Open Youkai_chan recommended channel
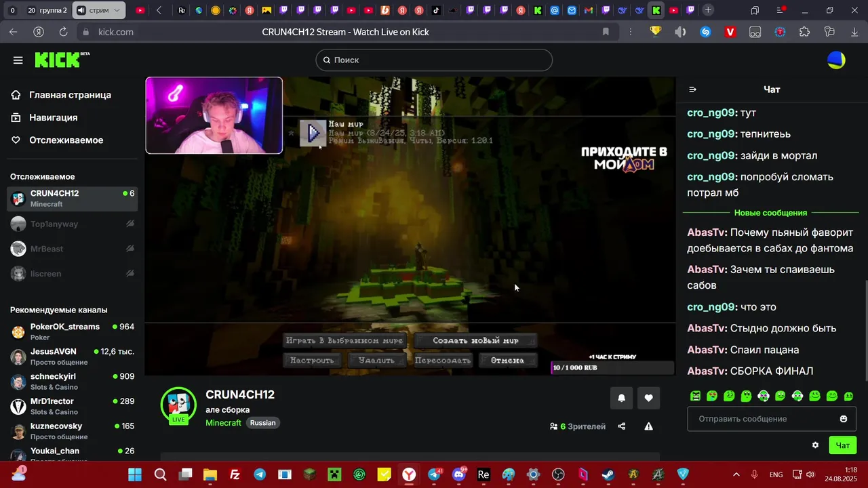This screenshot has width=868, height=488. [72, 453]
